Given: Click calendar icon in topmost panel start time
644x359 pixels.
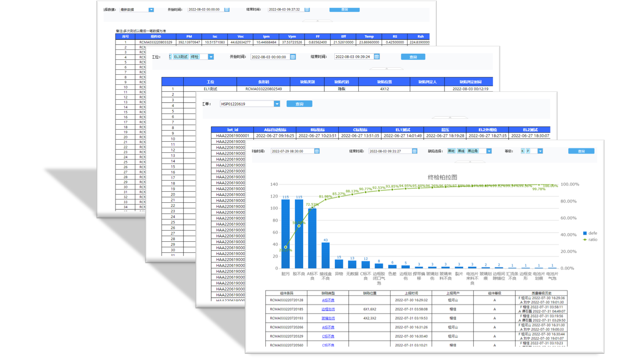Looking at the screenshot, I should (227, 9).
